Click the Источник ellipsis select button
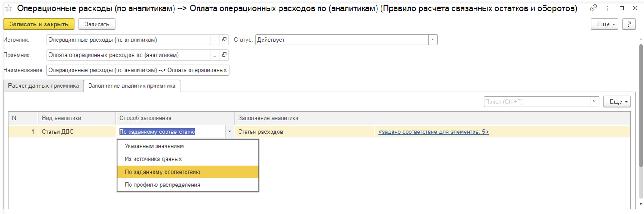The image size is (644, 214). tap(215, 40)
